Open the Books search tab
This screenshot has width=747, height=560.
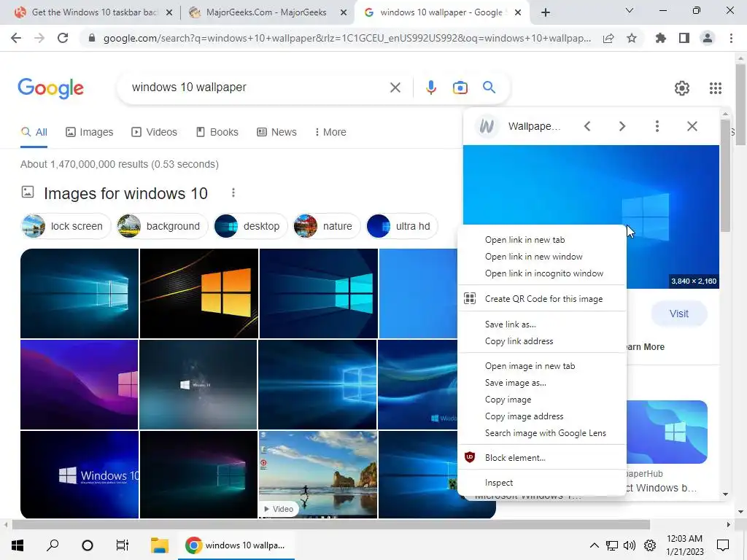(x=217, y=132)
